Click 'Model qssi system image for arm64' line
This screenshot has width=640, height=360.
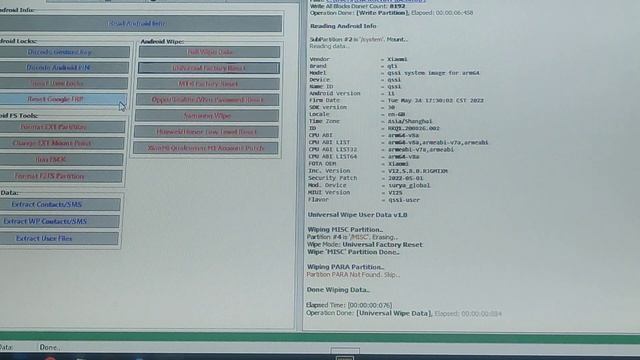394,73
